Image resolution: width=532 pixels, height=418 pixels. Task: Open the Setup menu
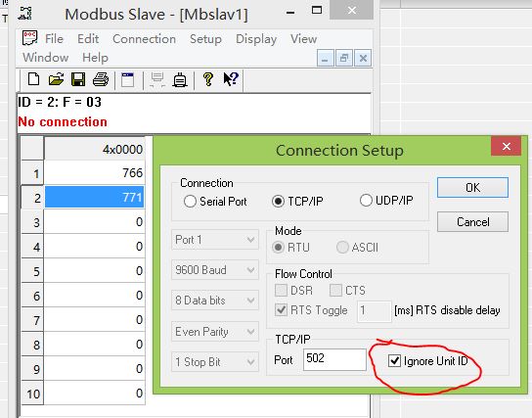point(205,39)
